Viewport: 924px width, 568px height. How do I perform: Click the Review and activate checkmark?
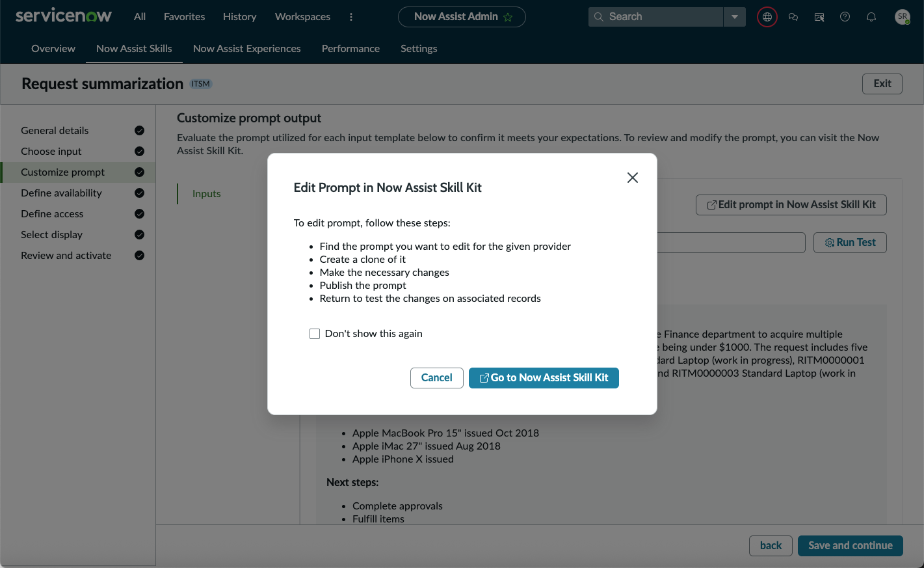point(139,256)
